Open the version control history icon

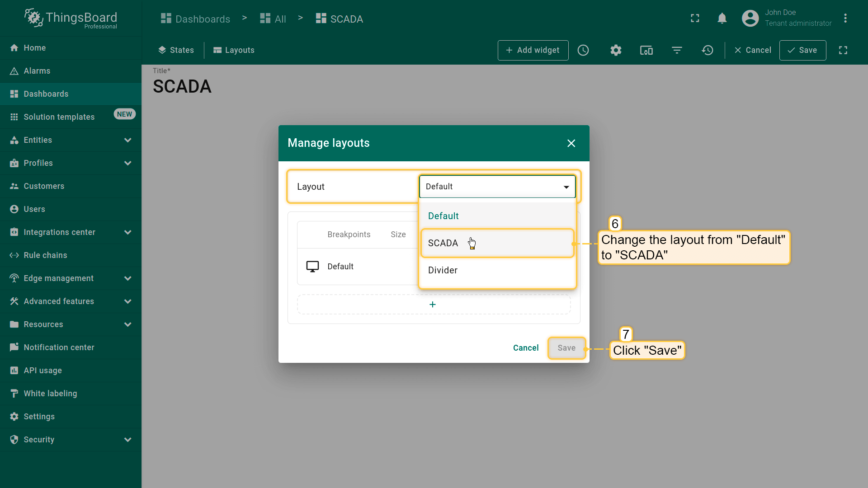[x=708, y=50]
